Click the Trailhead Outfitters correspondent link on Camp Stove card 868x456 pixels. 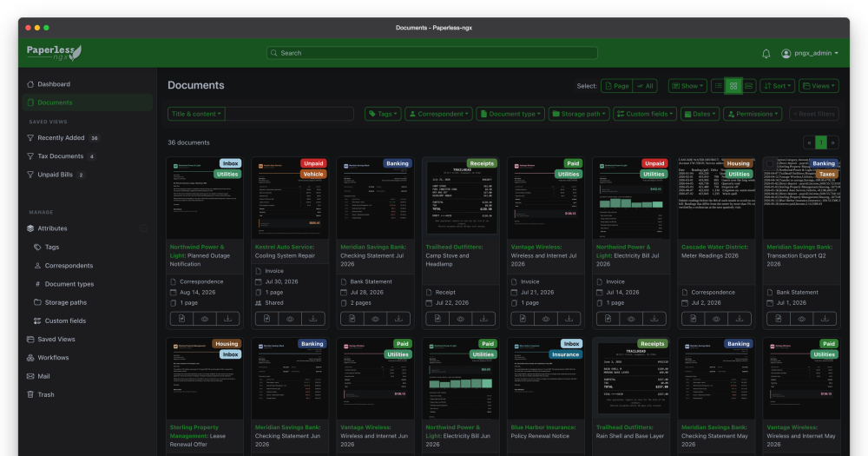pos(454,248)
